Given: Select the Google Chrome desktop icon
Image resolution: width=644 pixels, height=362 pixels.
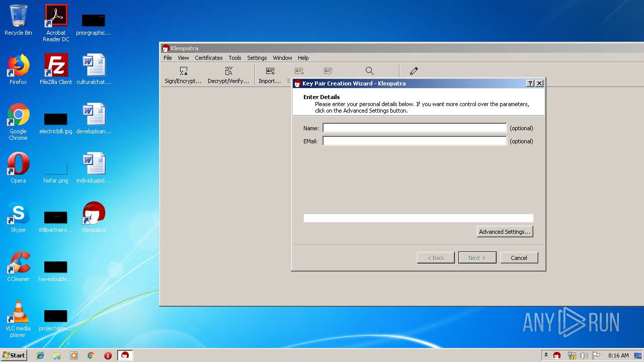Looking at the screenshot, I should pos(18,122).
